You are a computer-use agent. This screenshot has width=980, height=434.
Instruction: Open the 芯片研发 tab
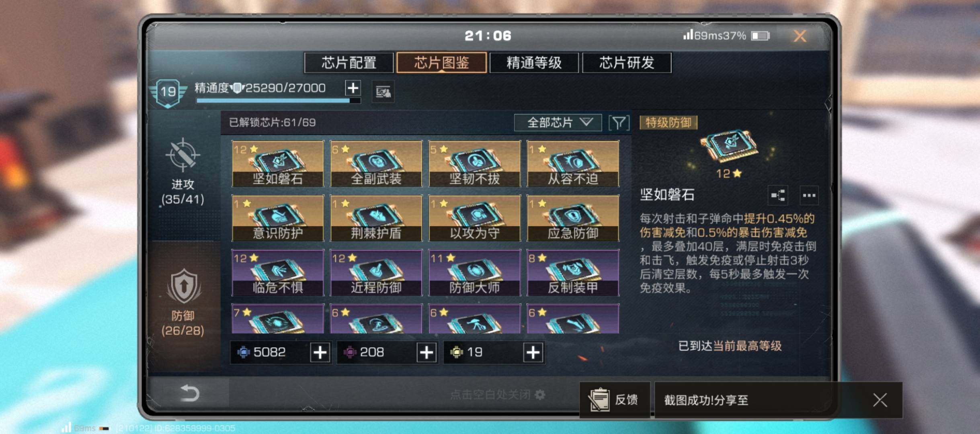(x=627, y=63)
